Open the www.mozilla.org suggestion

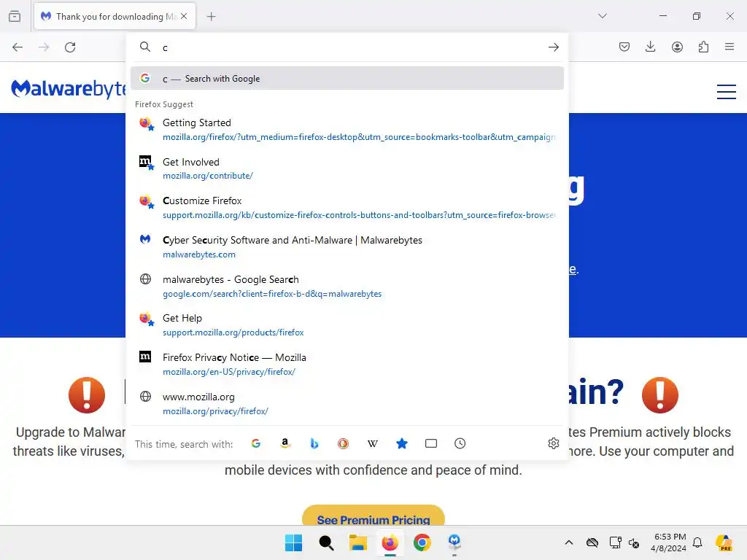(x=347, y=403)
